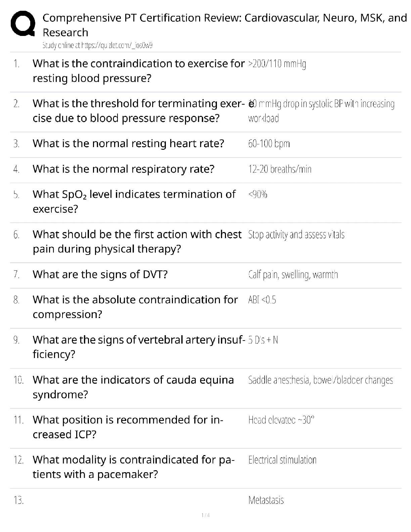
Task: Click the Comprehensive PT Certification Review title
Action: coord(224,25)
